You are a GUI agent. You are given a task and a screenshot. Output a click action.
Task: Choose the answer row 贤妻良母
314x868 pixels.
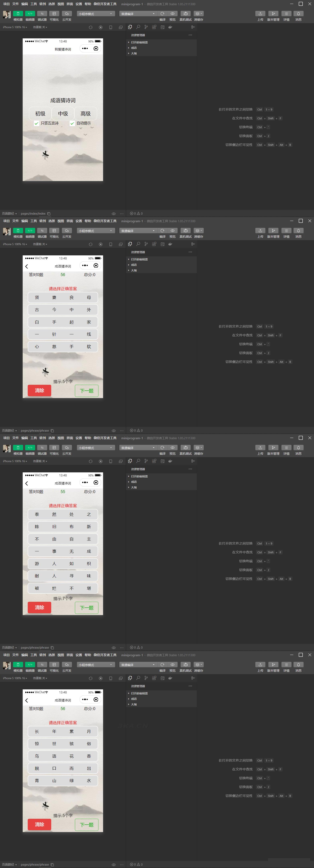point(63,298)
